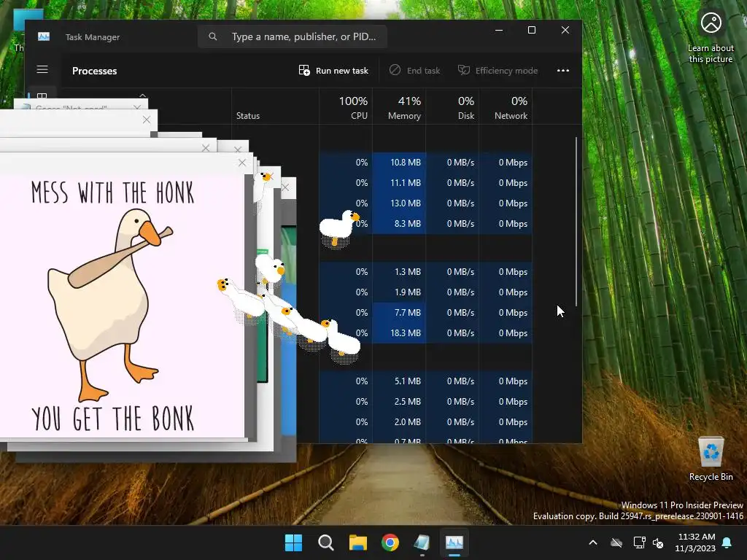Focus the name, publisher, or PID search field
The image size is (747, 560).
point(292,36)
